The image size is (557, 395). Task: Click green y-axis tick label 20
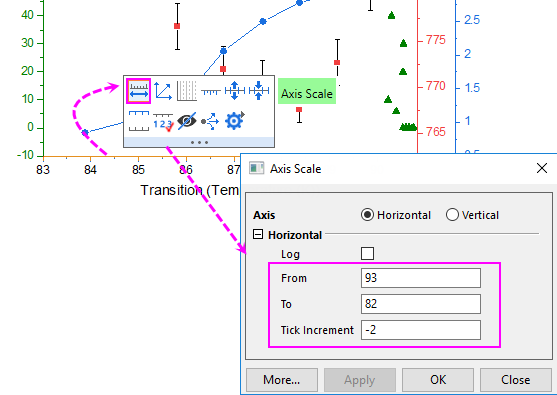click(x=27, y=71)
